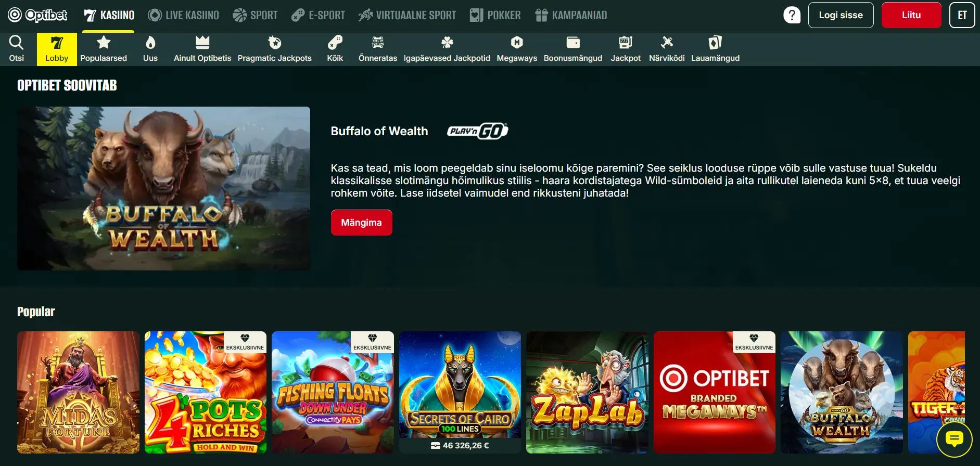
Task: Go to the Pokker section
Action: point(495,15)
